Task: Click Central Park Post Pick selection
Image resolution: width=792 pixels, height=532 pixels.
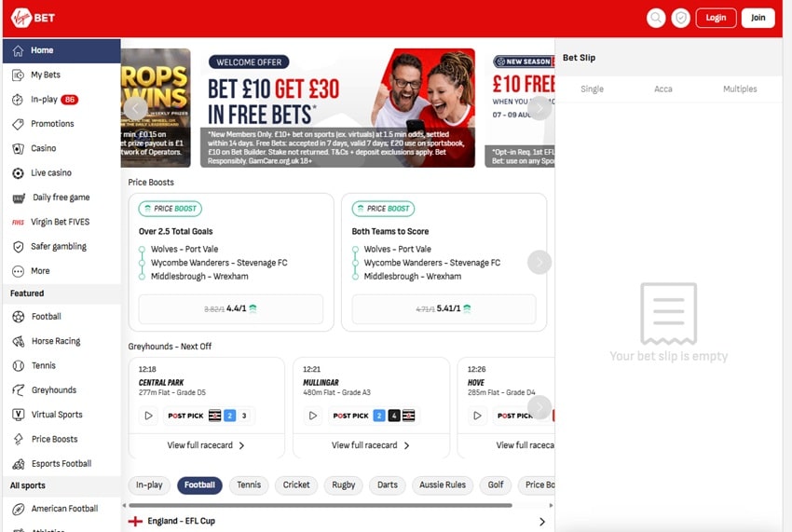Action: coord(209,416)
